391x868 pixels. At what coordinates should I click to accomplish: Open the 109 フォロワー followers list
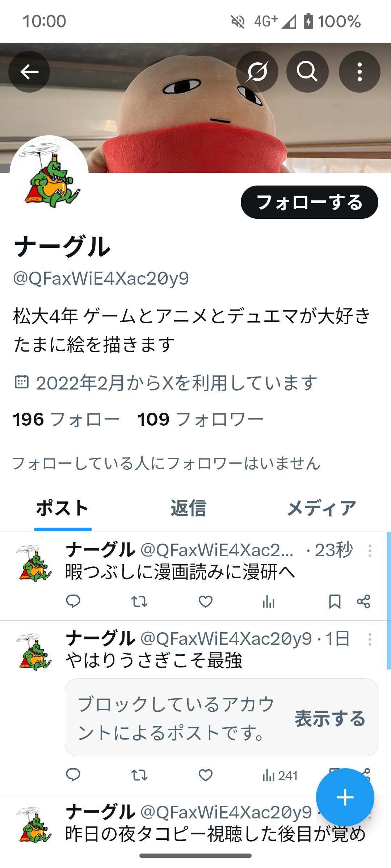pyautogui.click(x=201, y=420)
